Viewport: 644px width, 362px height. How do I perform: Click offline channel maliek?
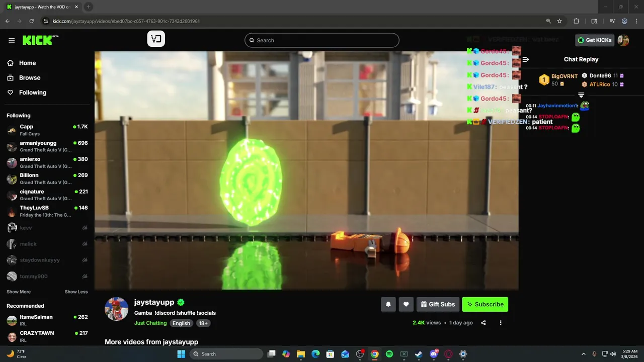47,244
